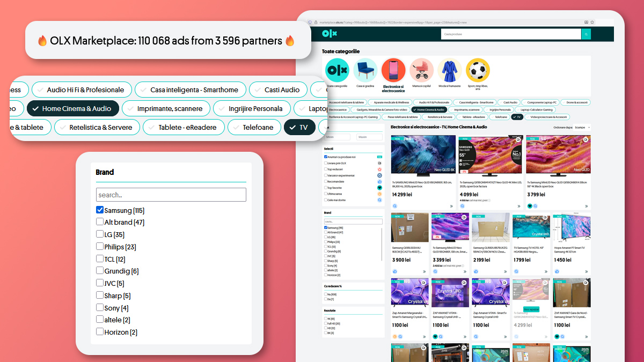Open the Sport soccer ball category icon
644x362 pixels.
pyautogui.click(x=478, y=70)
